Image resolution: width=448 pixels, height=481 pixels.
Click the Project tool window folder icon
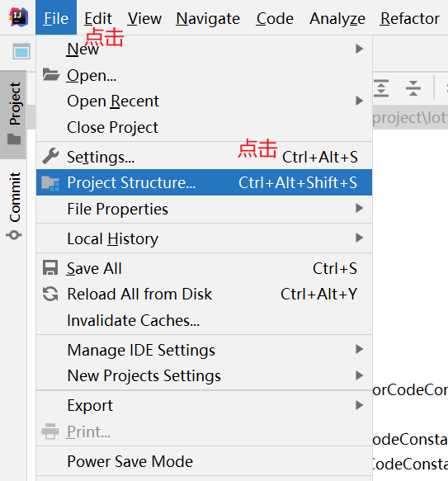click(x=14, y=139)
